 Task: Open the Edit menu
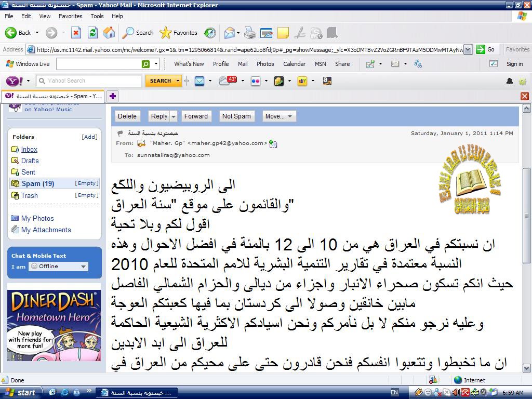(x=26, y=16)
